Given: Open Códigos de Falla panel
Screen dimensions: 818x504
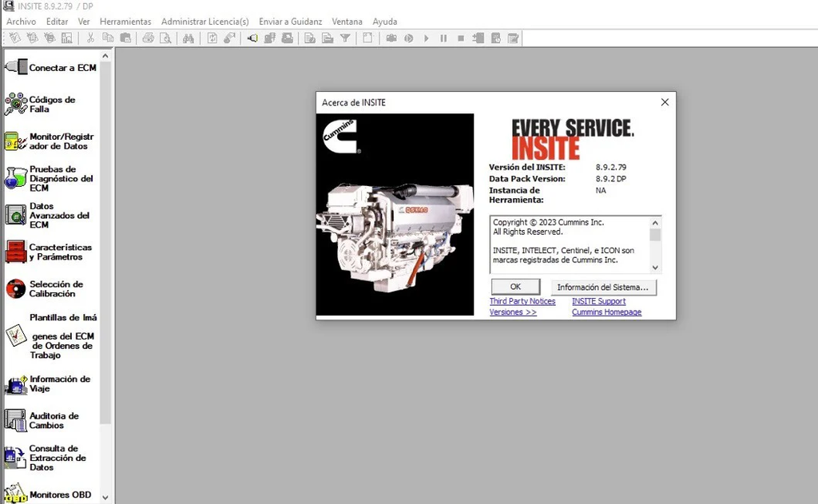Looking at the screenshot, I should pyautogui.click(x=40, y=104).
